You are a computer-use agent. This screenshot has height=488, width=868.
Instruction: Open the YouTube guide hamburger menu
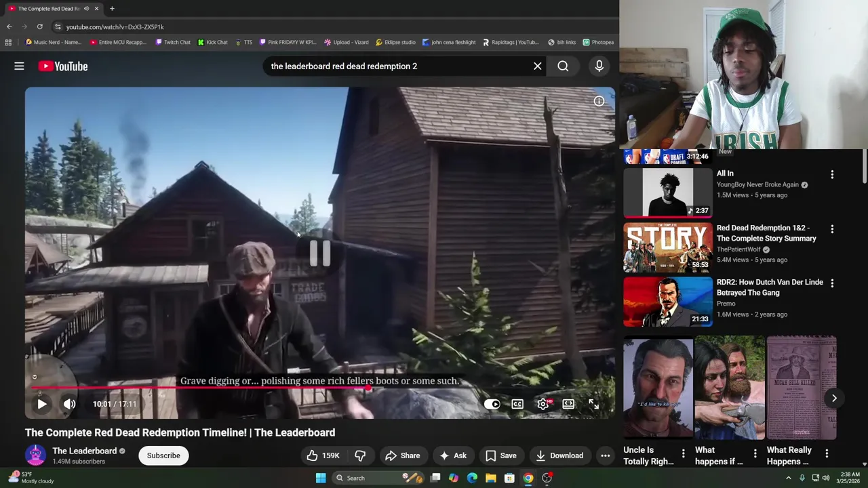coord(19,66)
